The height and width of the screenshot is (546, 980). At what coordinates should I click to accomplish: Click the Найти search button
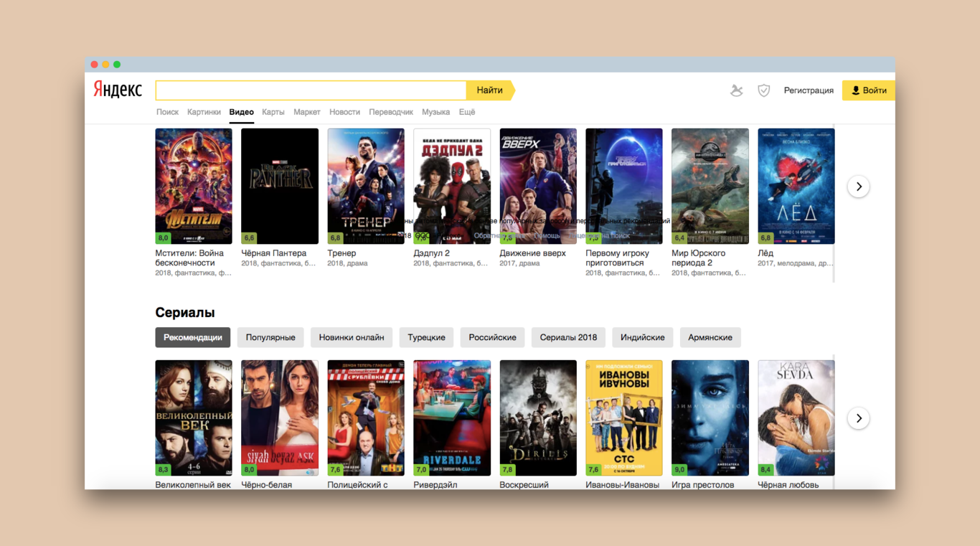point(491,90)
